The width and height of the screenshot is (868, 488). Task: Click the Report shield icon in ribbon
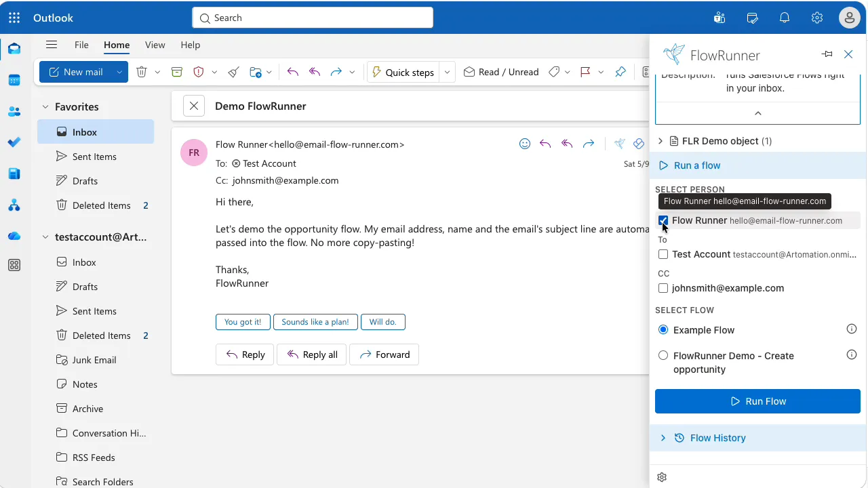(x=199, y=72)
